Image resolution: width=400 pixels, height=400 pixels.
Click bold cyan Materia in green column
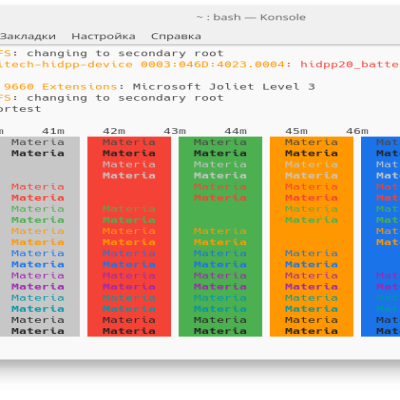pos(220,309)
